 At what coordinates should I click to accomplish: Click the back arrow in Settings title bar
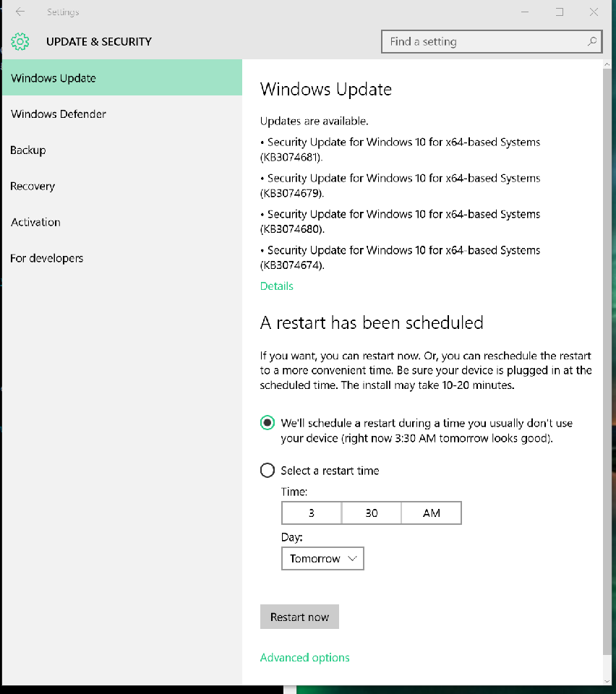click(x=20, y=12)
